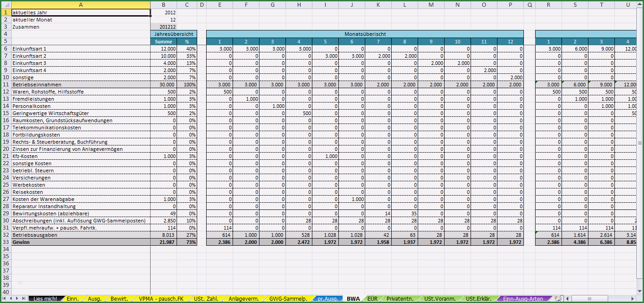Open the GWG-Sammelp. sheet tab
Image resolution: width=644 pixels, height=303 pixels.
[288, 299]
